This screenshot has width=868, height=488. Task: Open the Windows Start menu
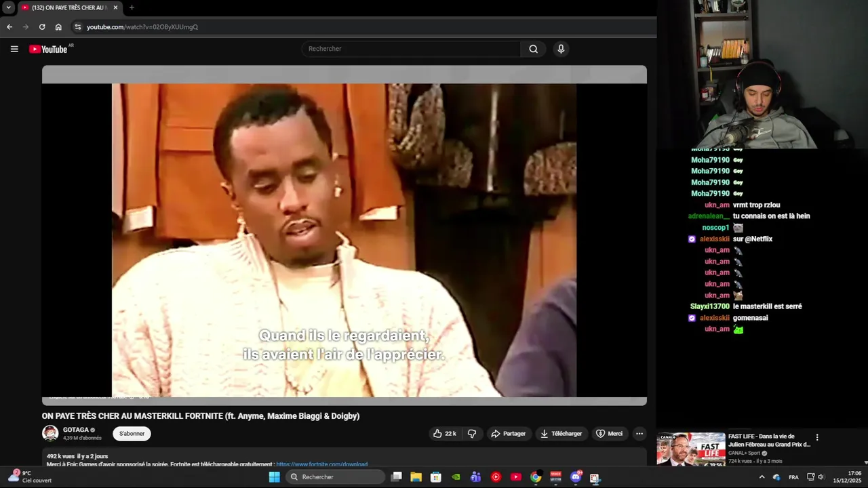pyautogui.click(x=275, y=477)
